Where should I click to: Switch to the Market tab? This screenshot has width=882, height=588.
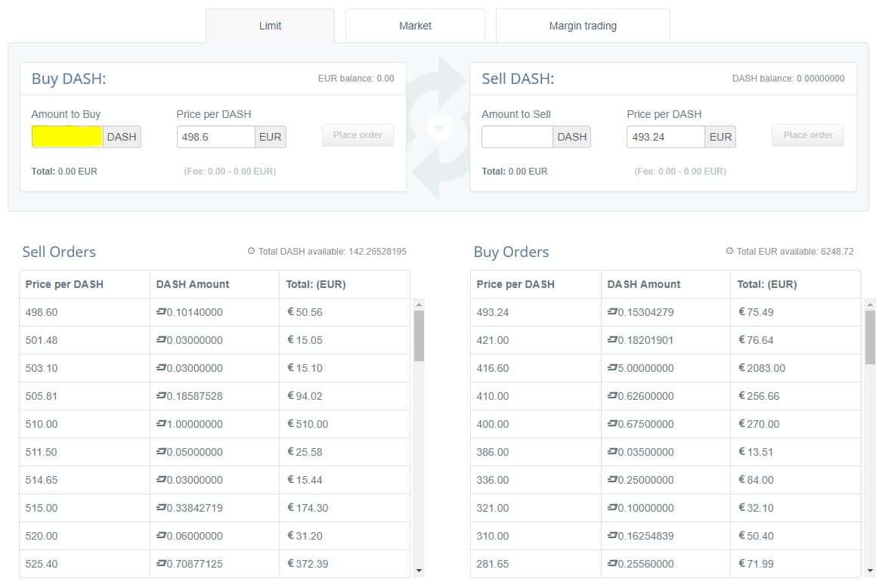(x=415, y=26)
